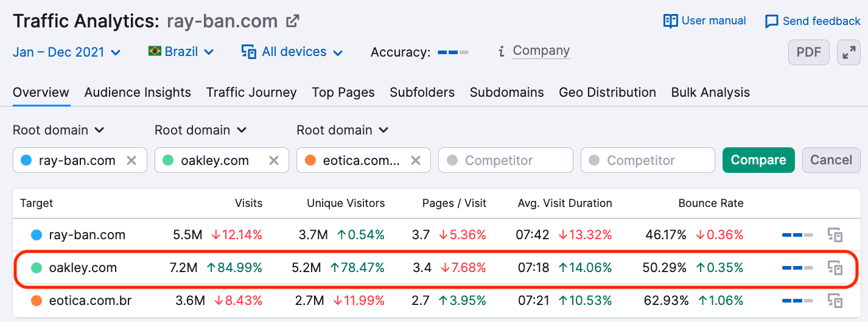This screenshot has width=868, height=322.
Task: Click the blue ray-ban.com color dot
Action: coord(26,161)
